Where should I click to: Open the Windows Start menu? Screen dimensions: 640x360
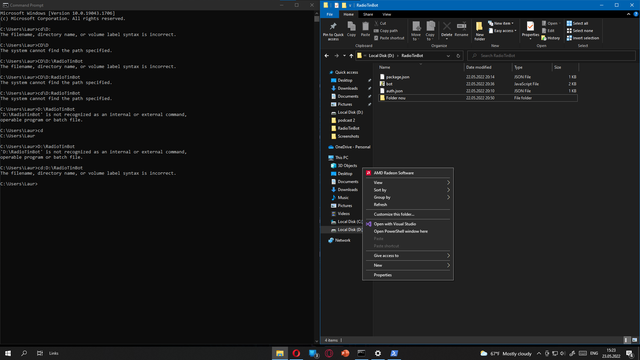(8, 353)
